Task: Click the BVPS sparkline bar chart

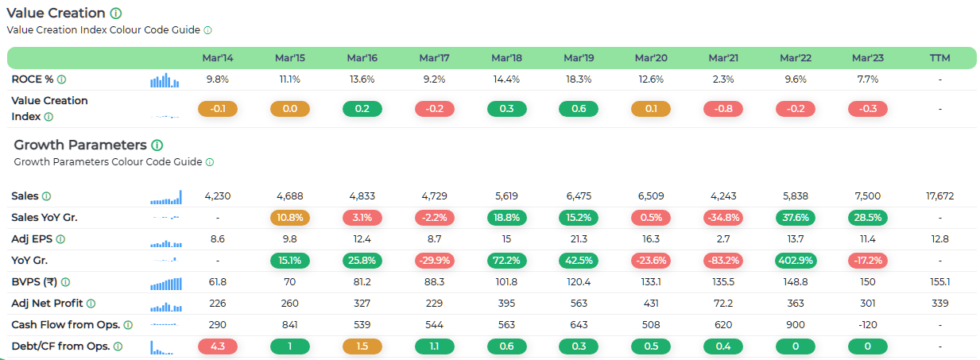Action: point(165,282)
